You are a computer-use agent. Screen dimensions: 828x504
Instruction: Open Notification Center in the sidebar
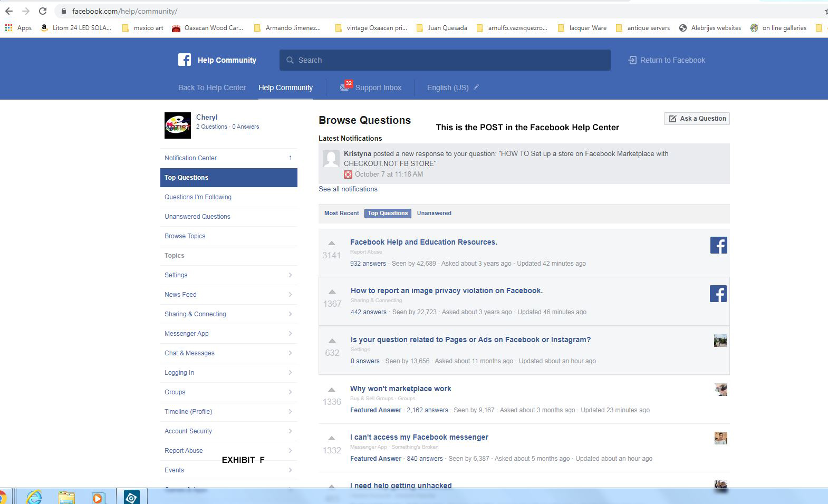(x=229, y=158)
